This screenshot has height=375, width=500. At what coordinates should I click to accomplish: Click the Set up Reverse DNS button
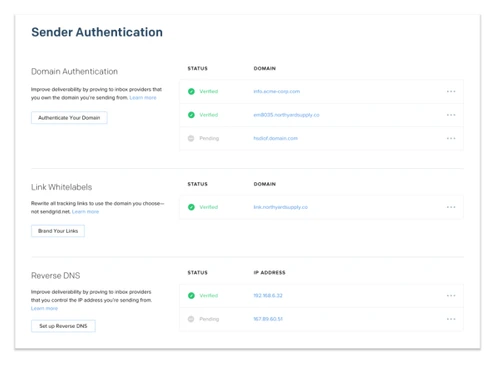63,326
